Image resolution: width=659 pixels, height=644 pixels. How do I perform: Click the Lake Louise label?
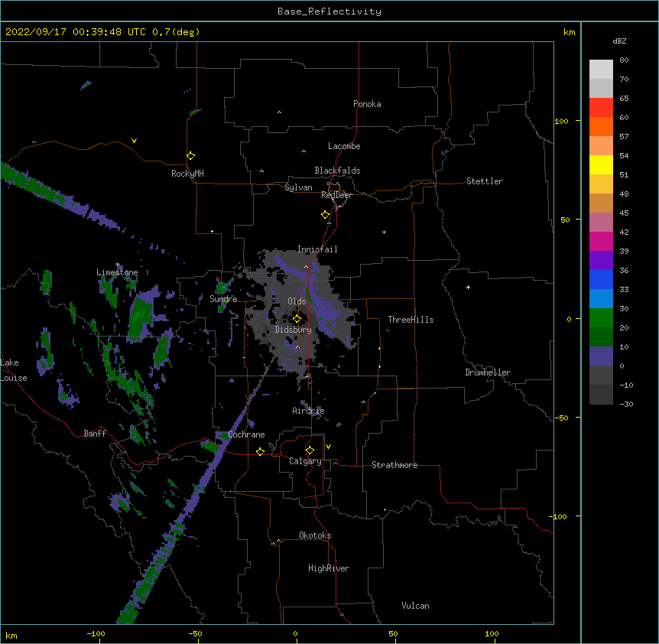[x=14, y=370]
